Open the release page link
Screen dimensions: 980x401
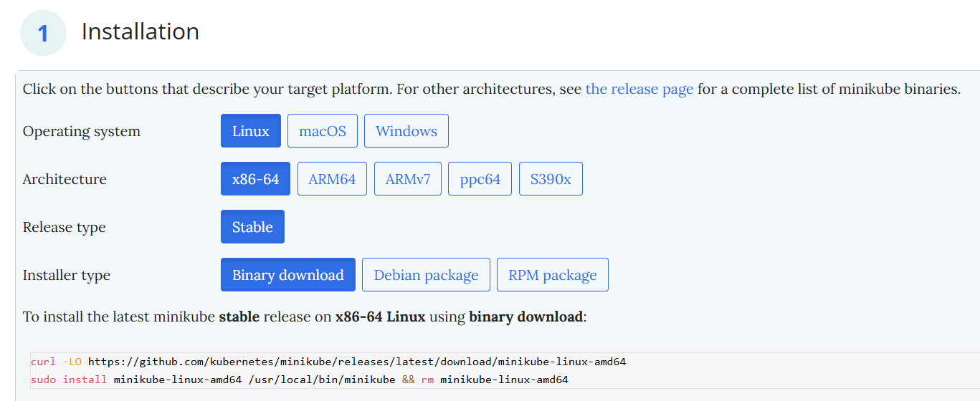(639, 90)
